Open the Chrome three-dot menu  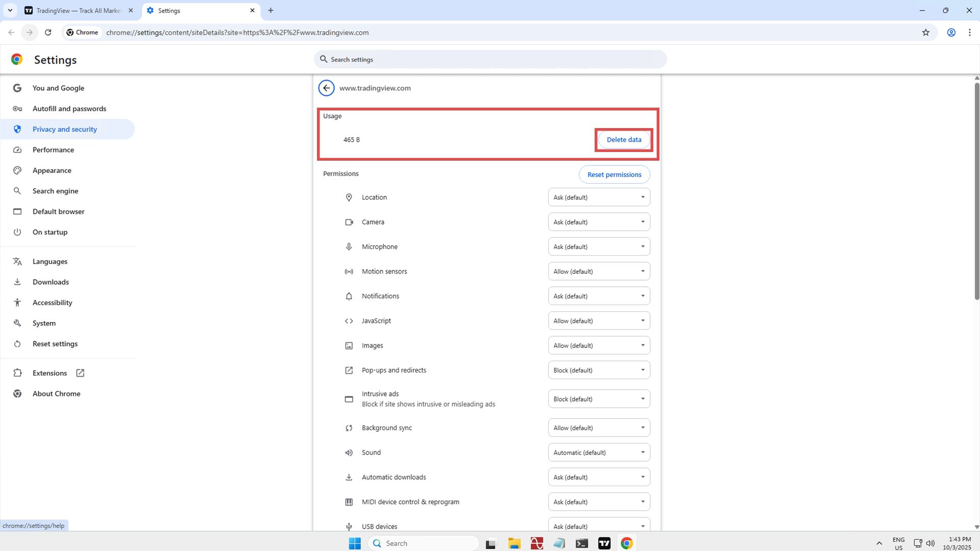(969, 32)
